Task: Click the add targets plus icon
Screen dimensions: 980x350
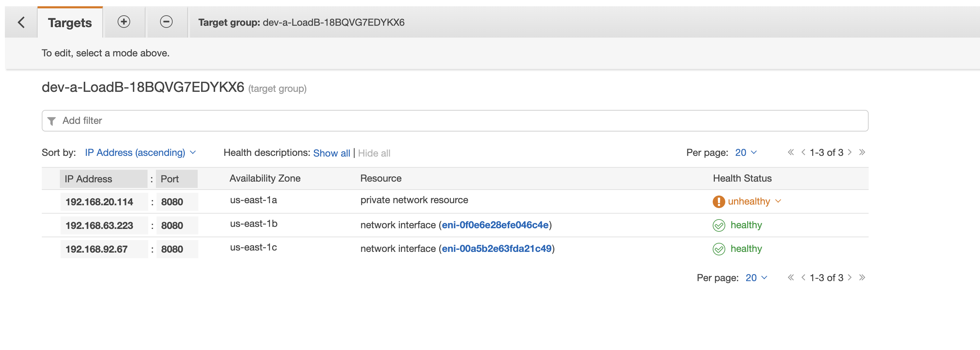Action: click(124, 22)
